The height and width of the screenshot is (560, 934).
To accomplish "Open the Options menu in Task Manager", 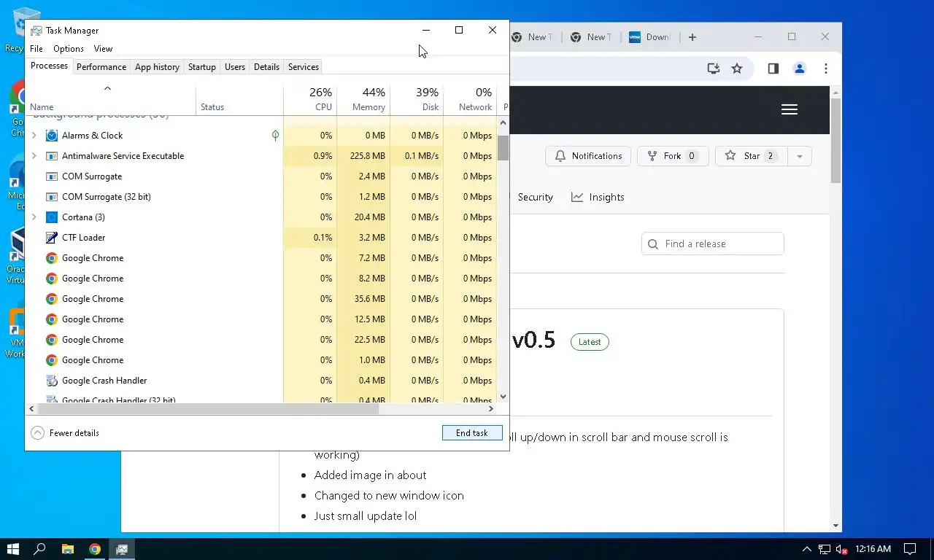I will [69, 49].
